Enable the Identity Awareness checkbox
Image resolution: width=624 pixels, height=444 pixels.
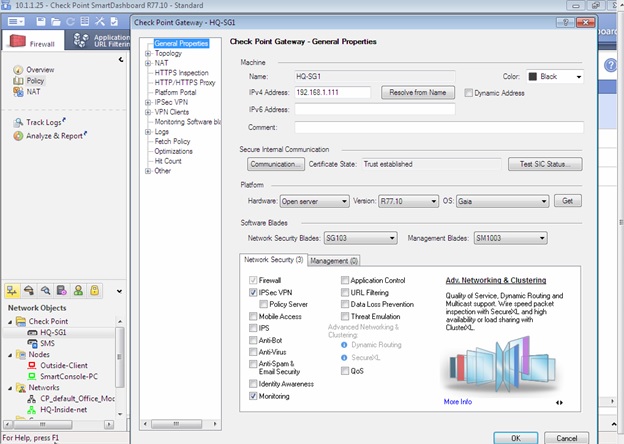[253, 384]
